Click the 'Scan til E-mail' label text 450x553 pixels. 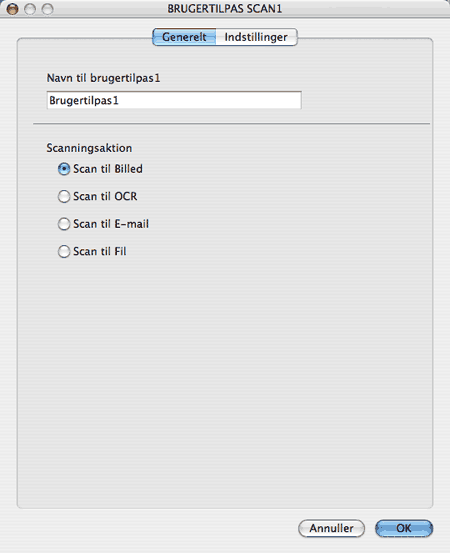[x=111, y=224]
